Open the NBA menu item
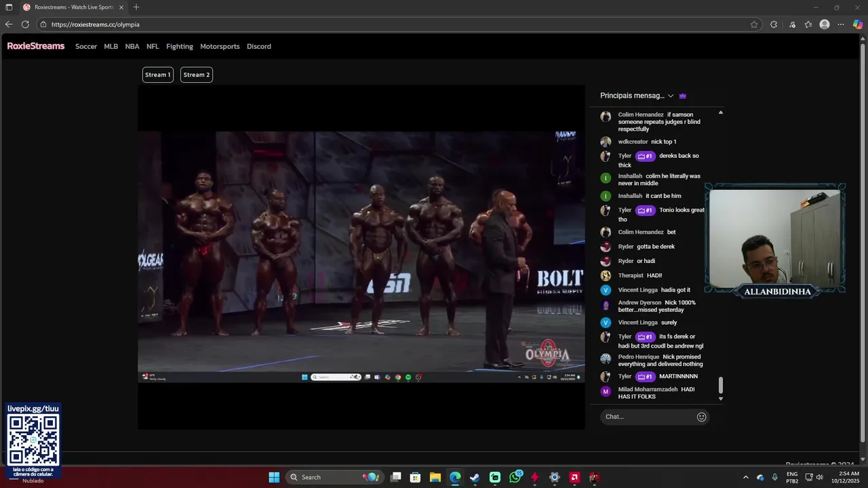The height and width of the screenshot is (488, 868). tap(132, 47)
